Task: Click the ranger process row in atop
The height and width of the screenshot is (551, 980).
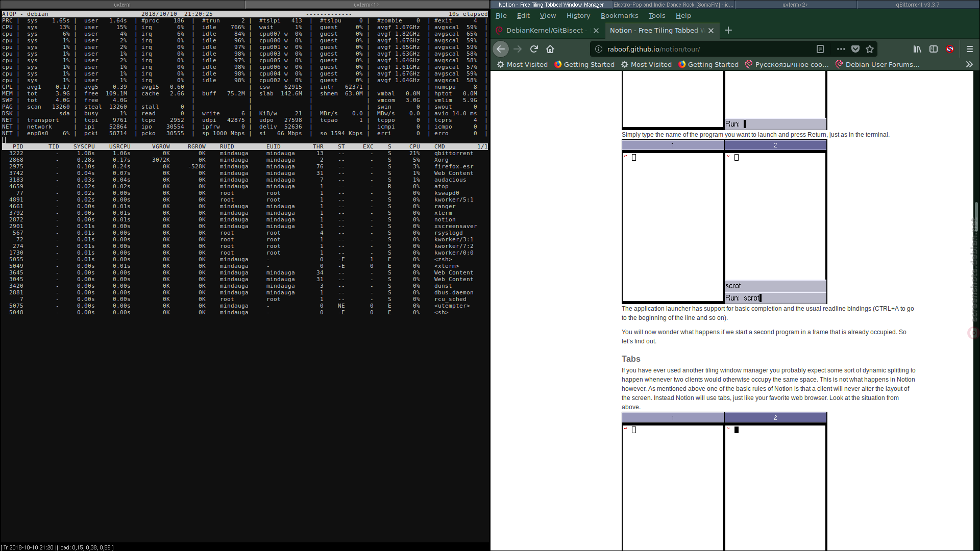Action: (x=244, y=207)
